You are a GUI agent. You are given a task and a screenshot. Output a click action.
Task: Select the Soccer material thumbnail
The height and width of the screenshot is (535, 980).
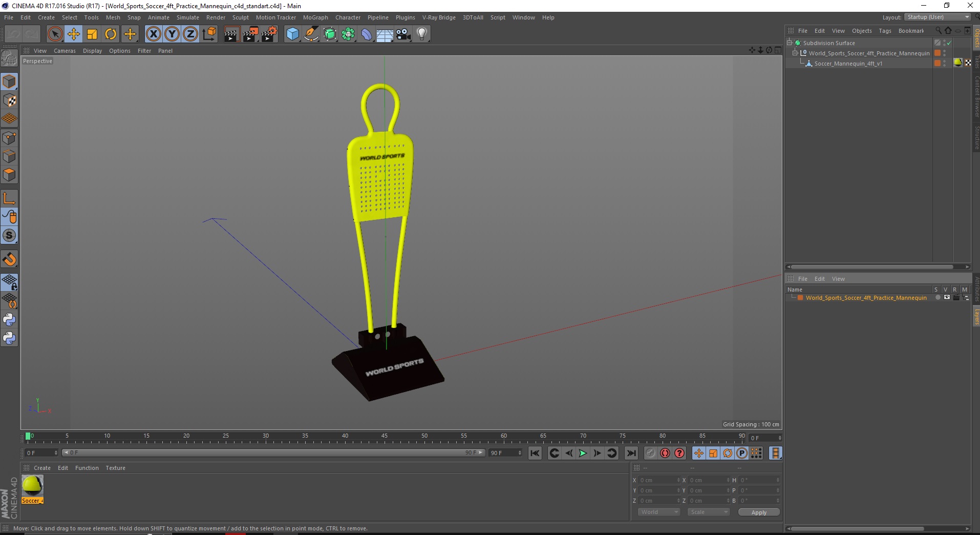(32, 486)
